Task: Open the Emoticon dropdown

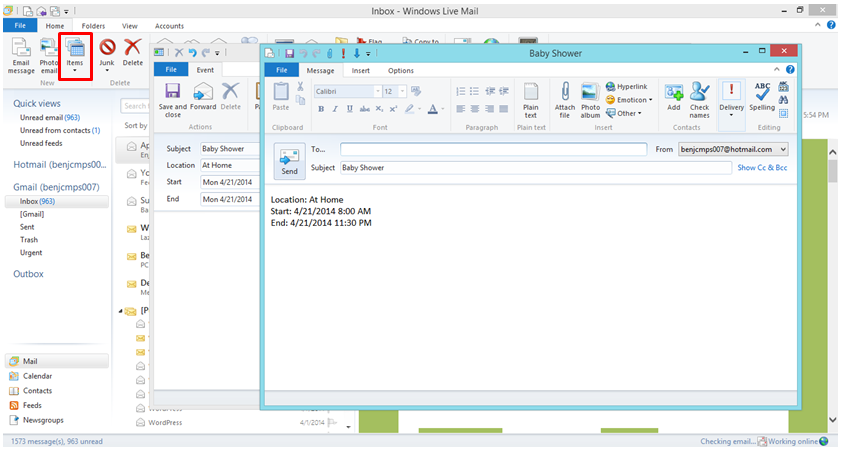Action: 629,100
